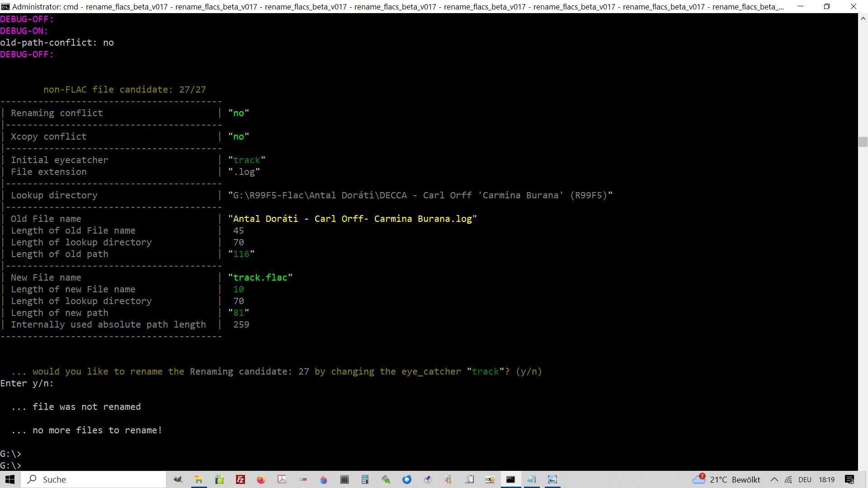This screenshot has width=868, height=488.
Task: Open the Calculator taskbar icon
Action: point(365,479)
